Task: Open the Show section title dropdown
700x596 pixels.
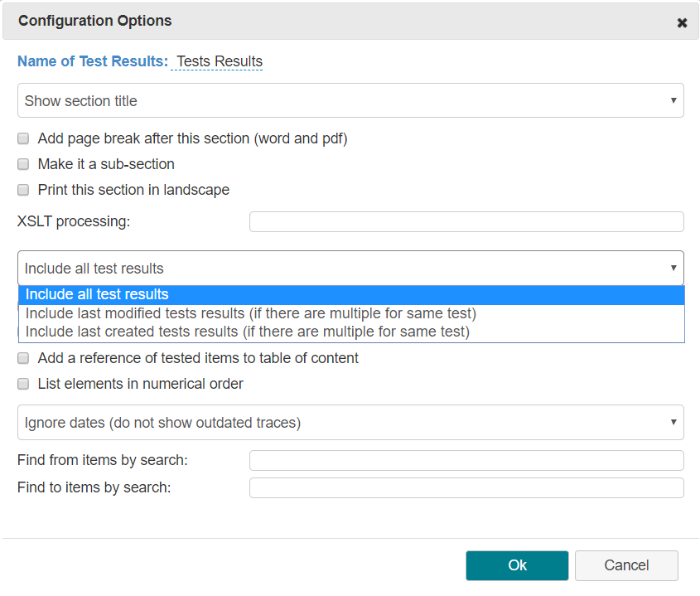Action: 350,100
